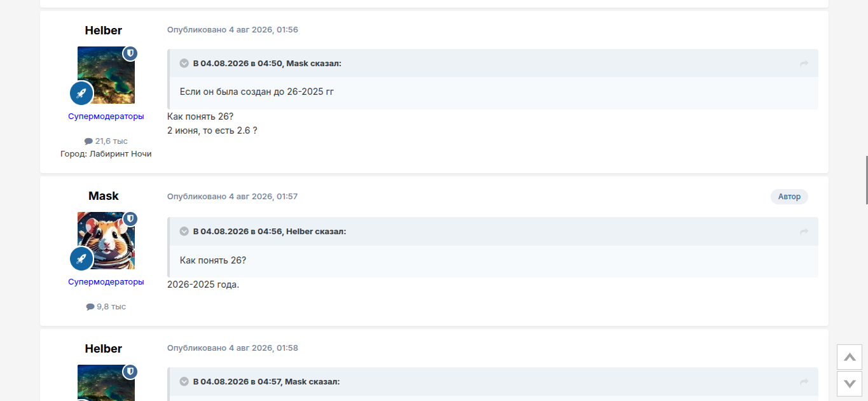Click quote header 'В 04.08.2026 в 04:57, Mask сказал:'

point(266,382)
